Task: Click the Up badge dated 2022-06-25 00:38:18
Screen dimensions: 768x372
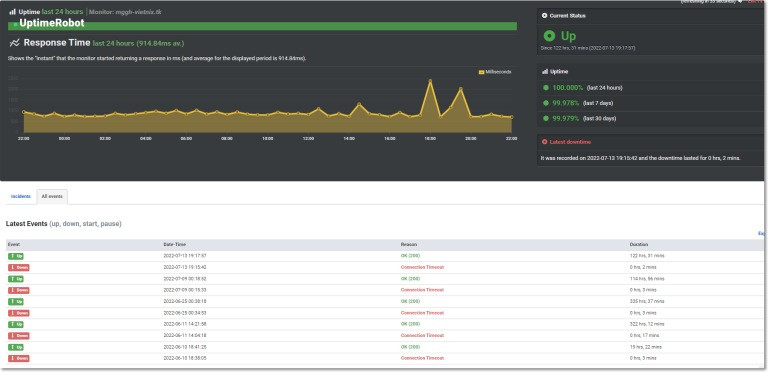Action: [x=16, y=302]
